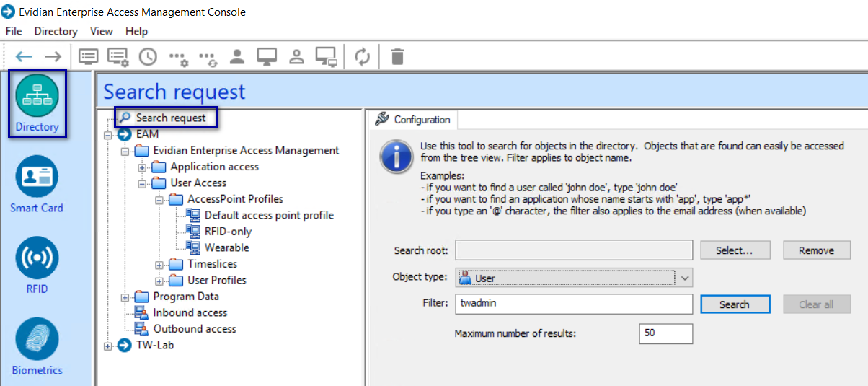Click the Outbound access node icon
Image resolution: width=868 pixels, height=386 pixels.
pos(142,328)
